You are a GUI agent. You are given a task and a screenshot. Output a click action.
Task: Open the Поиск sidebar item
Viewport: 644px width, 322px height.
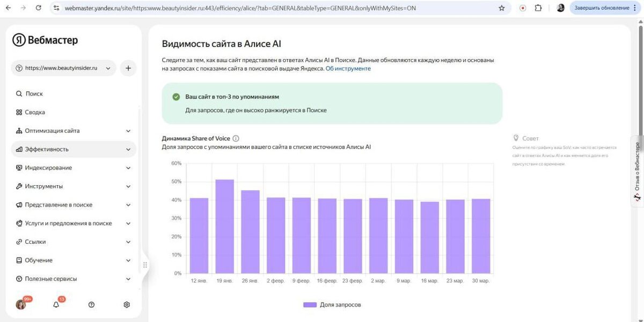pos(74,93)
